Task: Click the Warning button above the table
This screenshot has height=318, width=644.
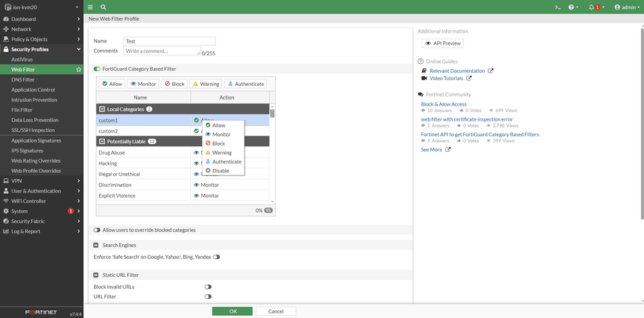Action: 205,84
